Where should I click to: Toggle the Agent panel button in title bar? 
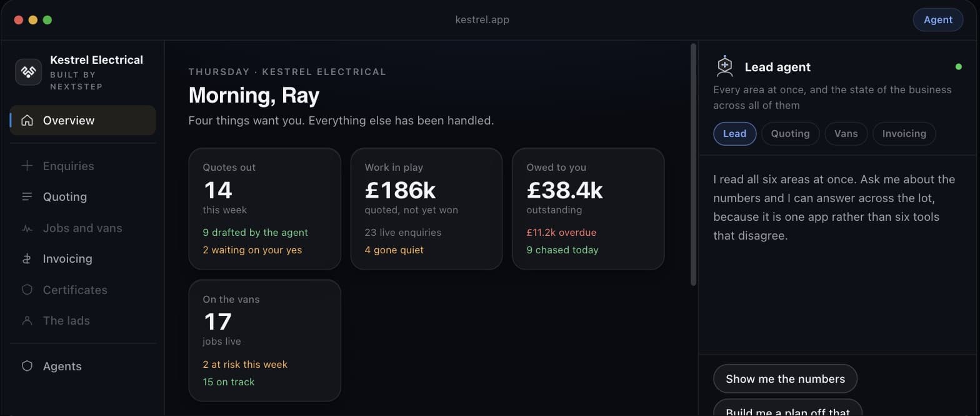[x=937, y=19]
